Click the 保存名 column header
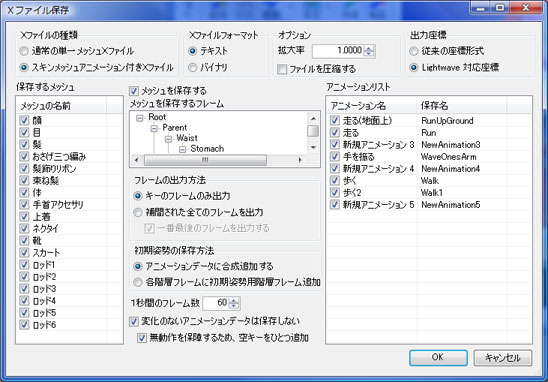The height and width of the screenshot is (382, 548). (x=462, y=106)
